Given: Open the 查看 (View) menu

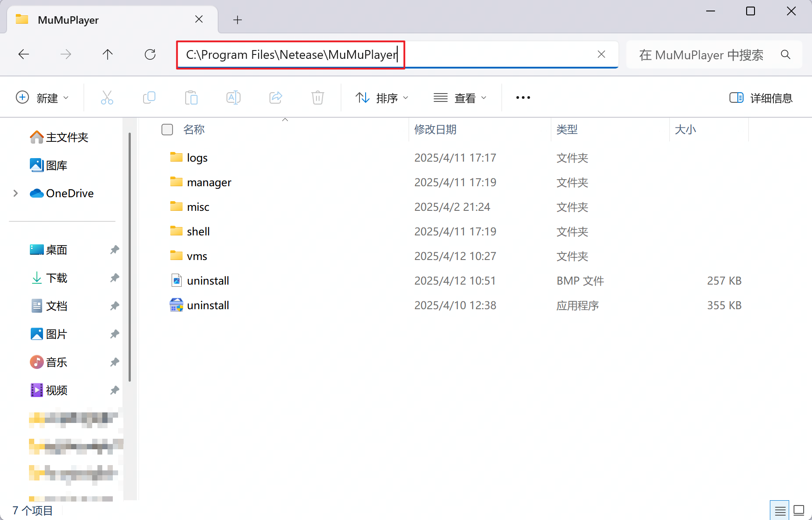Looking at the screenshot, I should (460, 97).
